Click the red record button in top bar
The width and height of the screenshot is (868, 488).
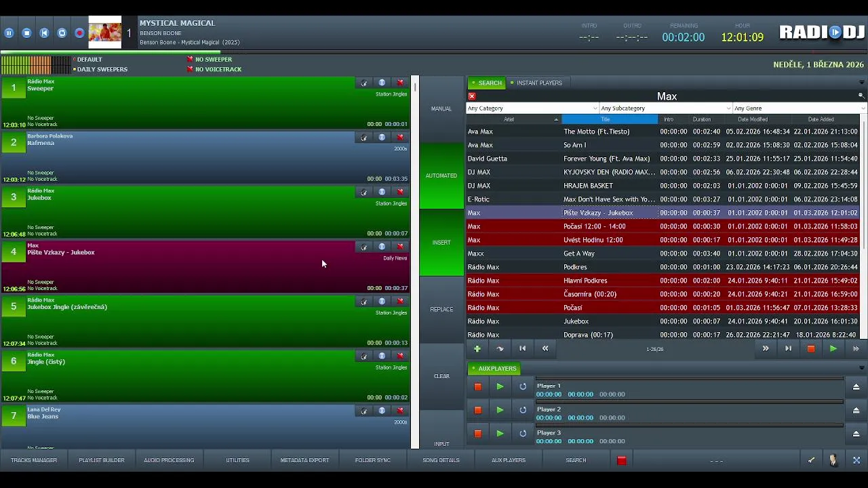point(79,33)
